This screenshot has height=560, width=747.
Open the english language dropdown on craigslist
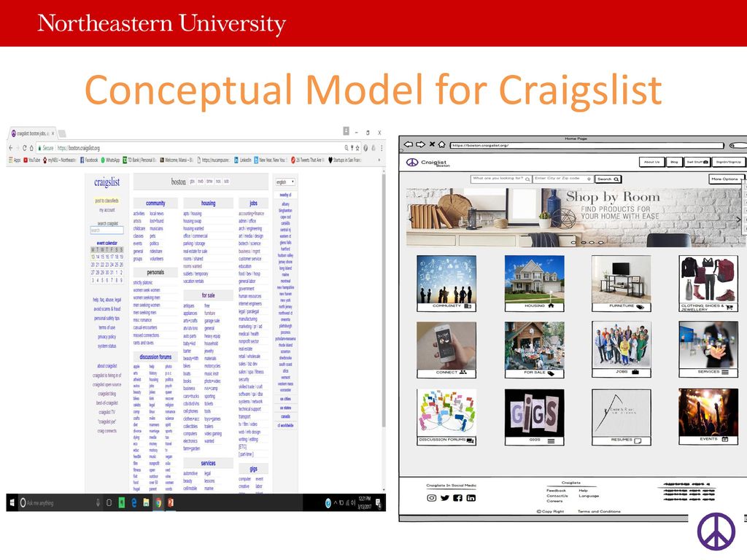(x=285, y=182)
